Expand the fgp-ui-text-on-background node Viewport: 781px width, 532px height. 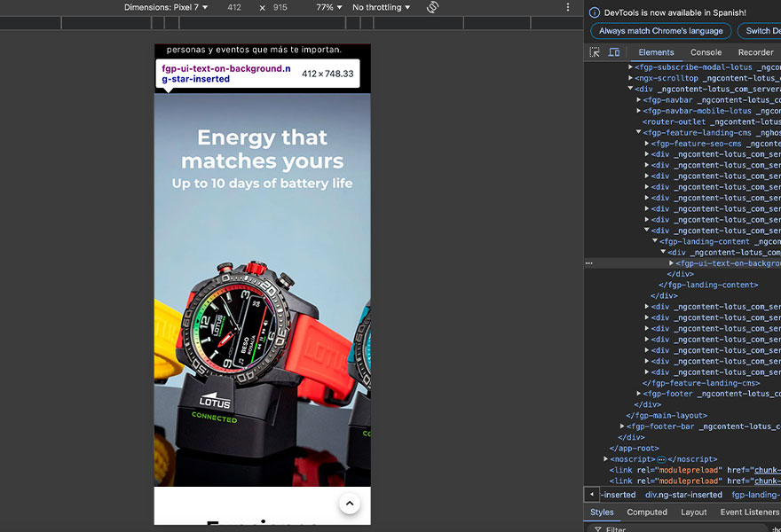[671, 263]
